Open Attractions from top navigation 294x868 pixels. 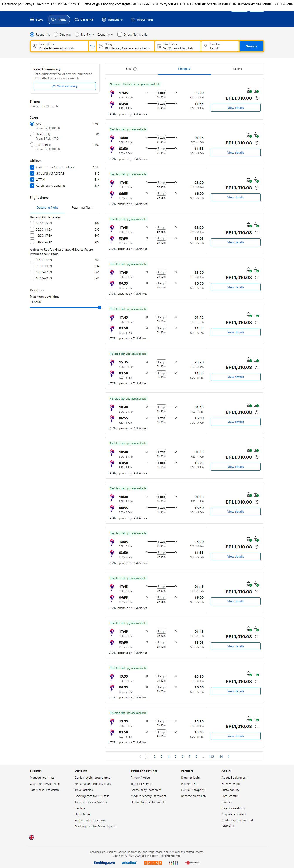[112, 20]
